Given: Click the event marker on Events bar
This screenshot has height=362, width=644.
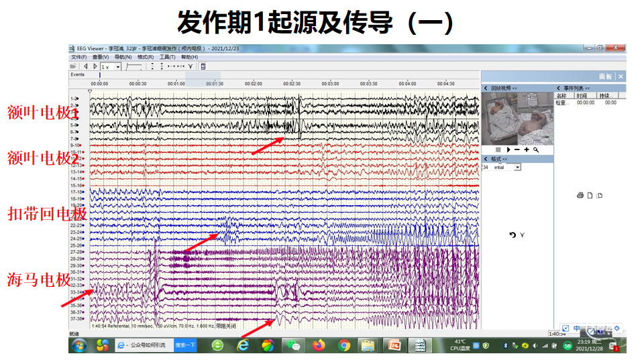Looking at the screenshot, I should (x=99, y=74).
